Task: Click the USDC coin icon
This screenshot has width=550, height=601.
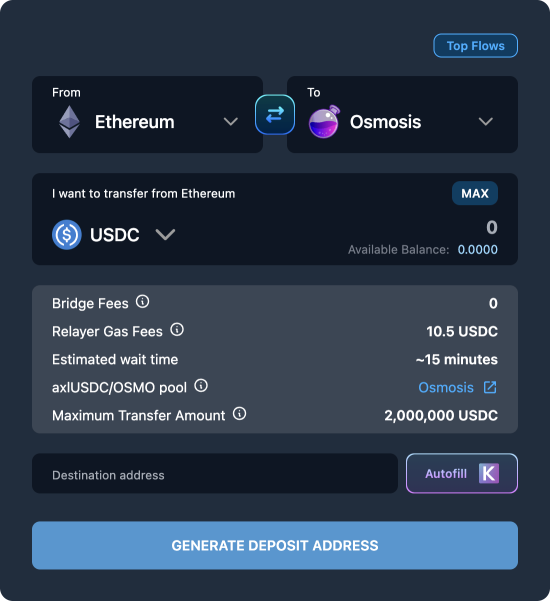Action: tap(67, 235)
